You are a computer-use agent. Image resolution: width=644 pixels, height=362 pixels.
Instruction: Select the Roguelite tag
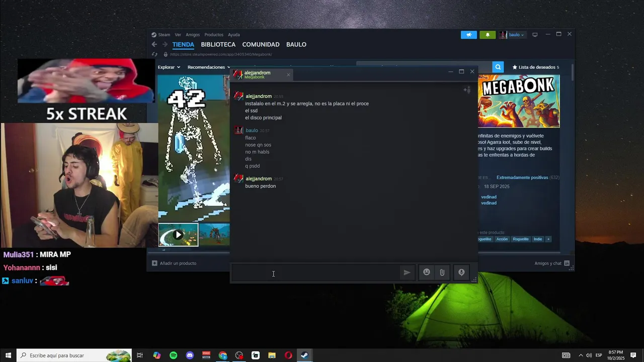(x=521, y=239)
